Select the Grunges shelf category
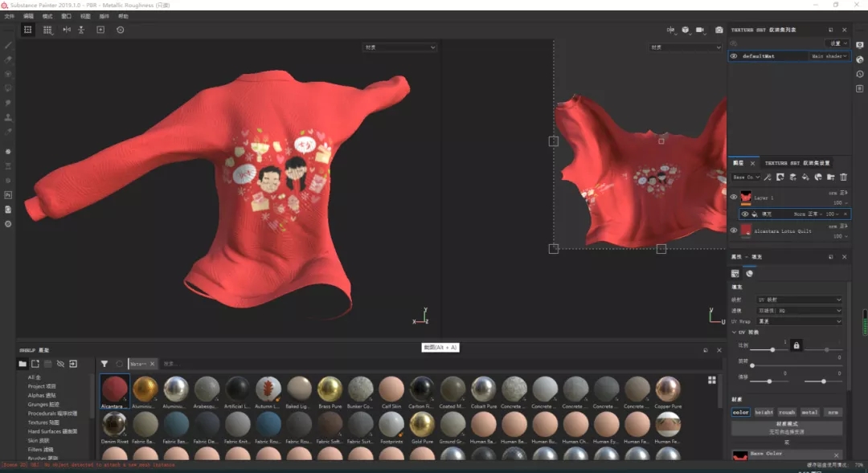 tap(43, 405)
